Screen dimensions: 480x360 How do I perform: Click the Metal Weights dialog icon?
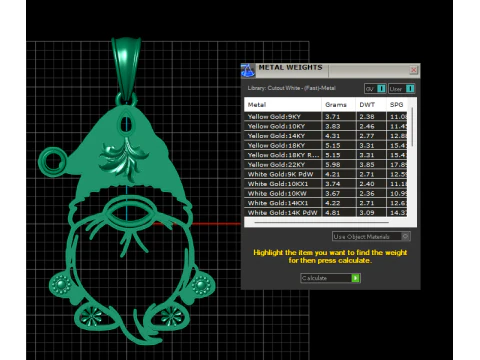point(248,70)
